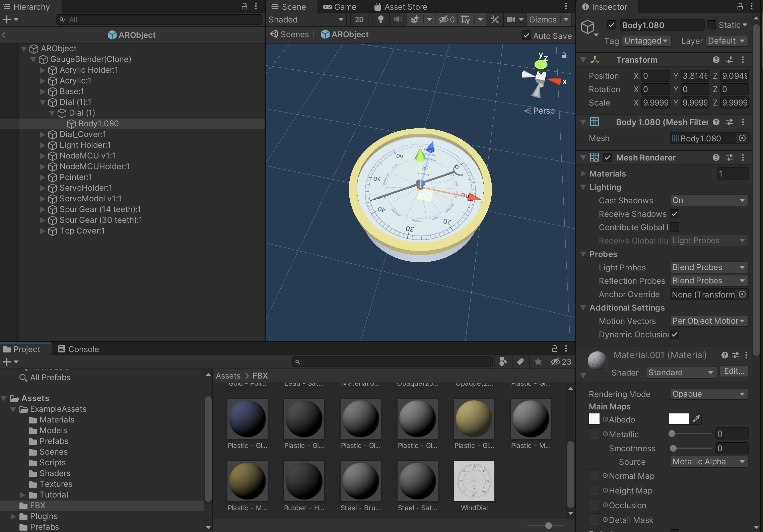Viewport: 763px width, 532px height.
Task: Click the Albedo color eyedropper
Action: [696, 419]
